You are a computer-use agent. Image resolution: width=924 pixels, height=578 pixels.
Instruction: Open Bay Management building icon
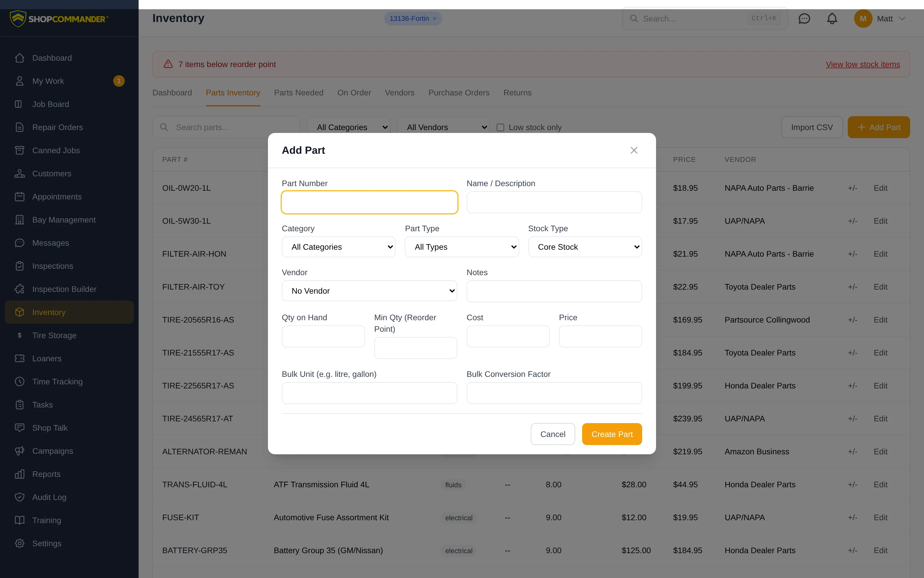19,220
